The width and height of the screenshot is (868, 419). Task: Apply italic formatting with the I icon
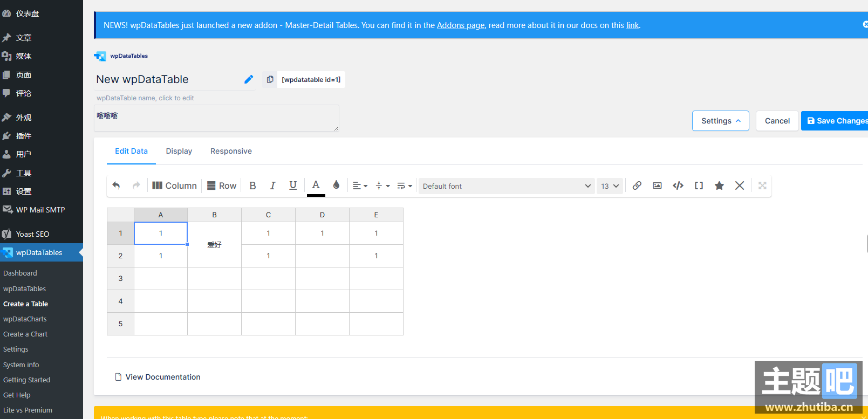click(273, 186)
